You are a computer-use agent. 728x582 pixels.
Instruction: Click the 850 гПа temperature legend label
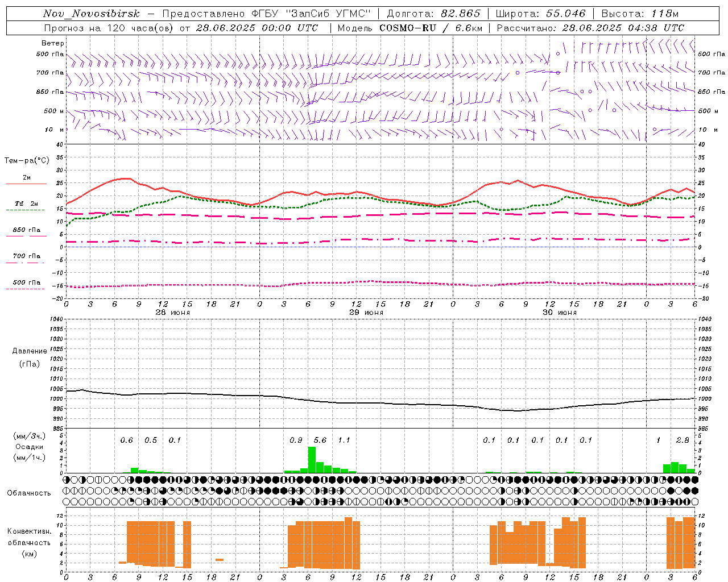[x=27, y=230]
